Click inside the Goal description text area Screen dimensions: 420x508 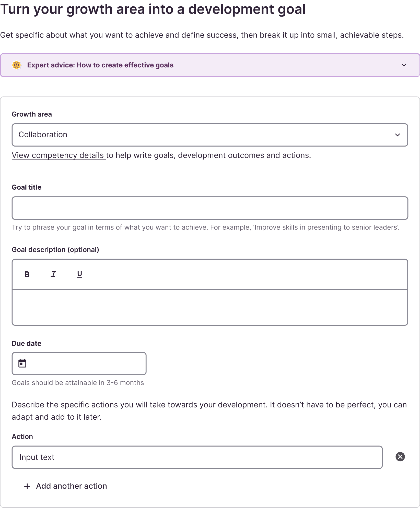pyautogui.click(x=209, y=307)
